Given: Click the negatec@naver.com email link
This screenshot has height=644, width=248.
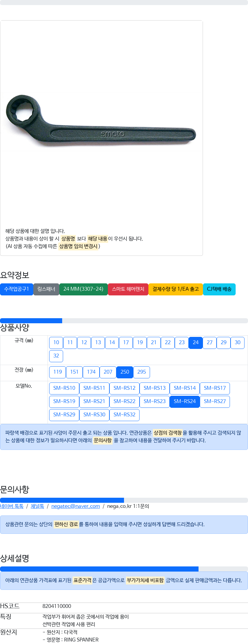Looking at the screenshot, I should pos(75,506).
